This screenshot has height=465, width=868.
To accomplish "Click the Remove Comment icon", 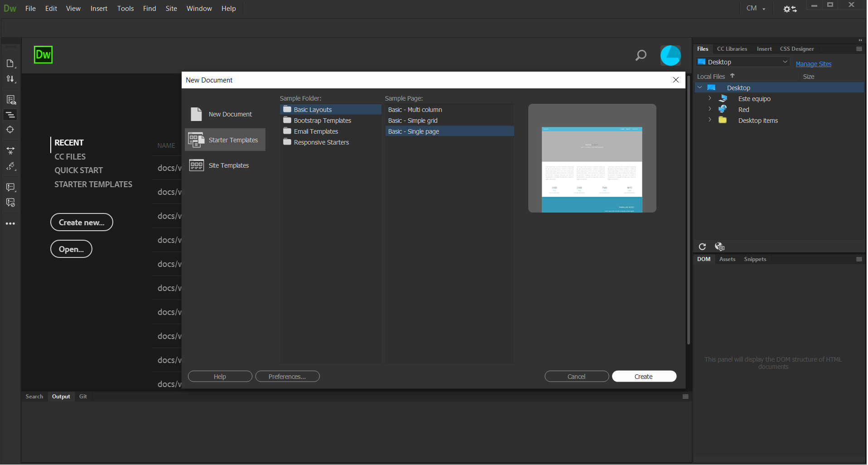I will pyautogui.click(x=10, y=202).
